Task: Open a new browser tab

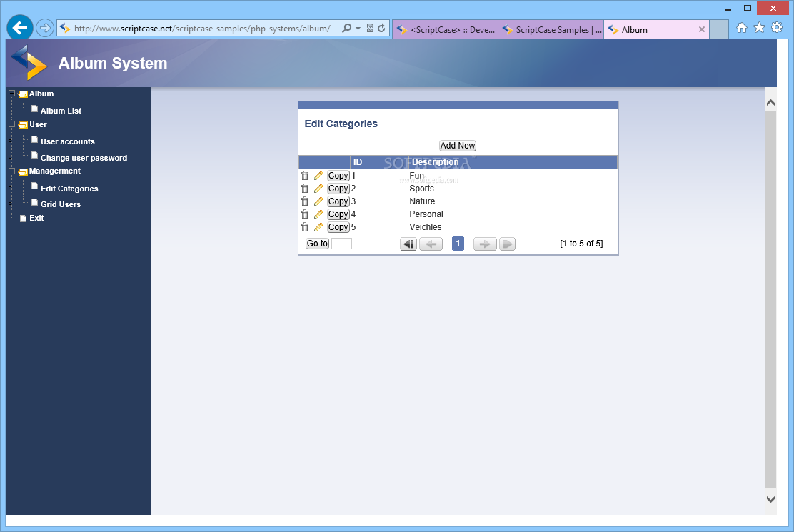Action: (x=718, y=30)
